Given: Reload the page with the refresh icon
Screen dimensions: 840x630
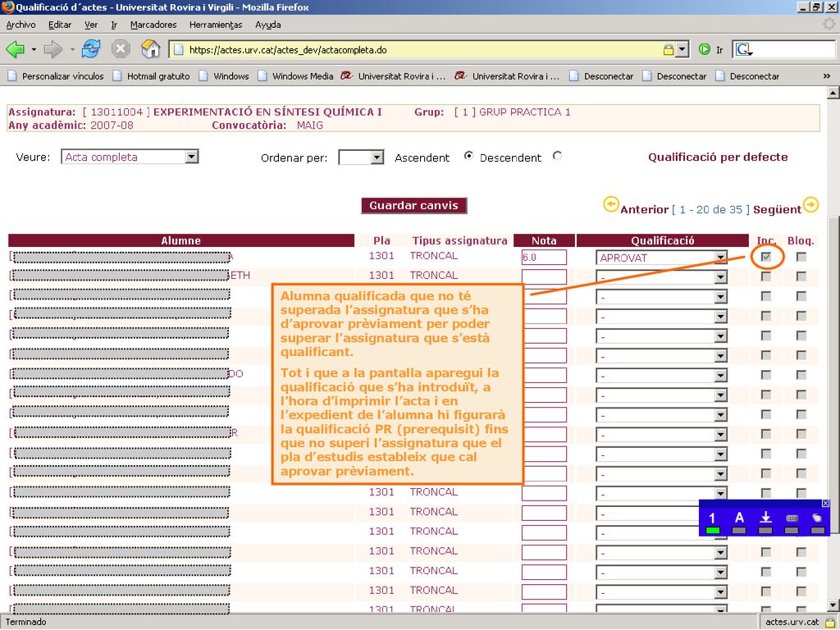Looking at the screenshot, I should point(90,49).
